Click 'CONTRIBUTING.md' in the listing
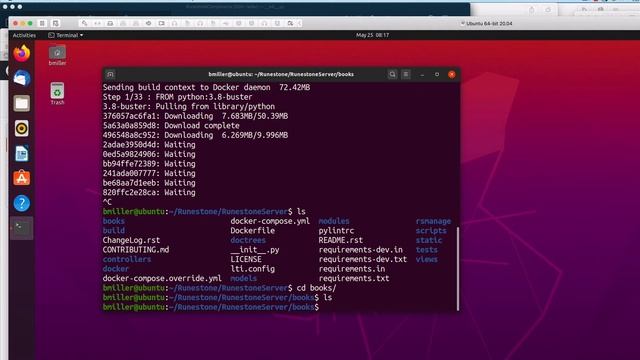This screenshot has width=640, height=360. coord(136,250)
